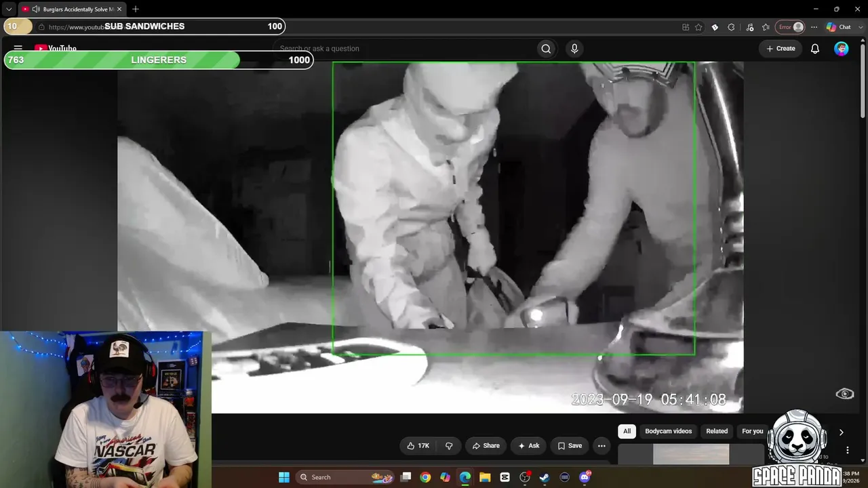Show more filter chips with the right arrow

coord(841,432)
